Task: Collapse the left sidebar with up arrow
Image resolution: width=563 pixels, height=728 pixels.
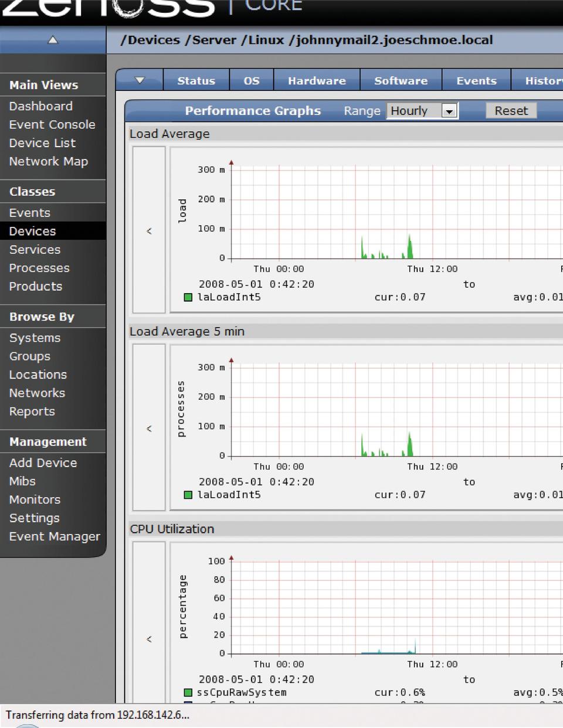Action: click(53, 40)
